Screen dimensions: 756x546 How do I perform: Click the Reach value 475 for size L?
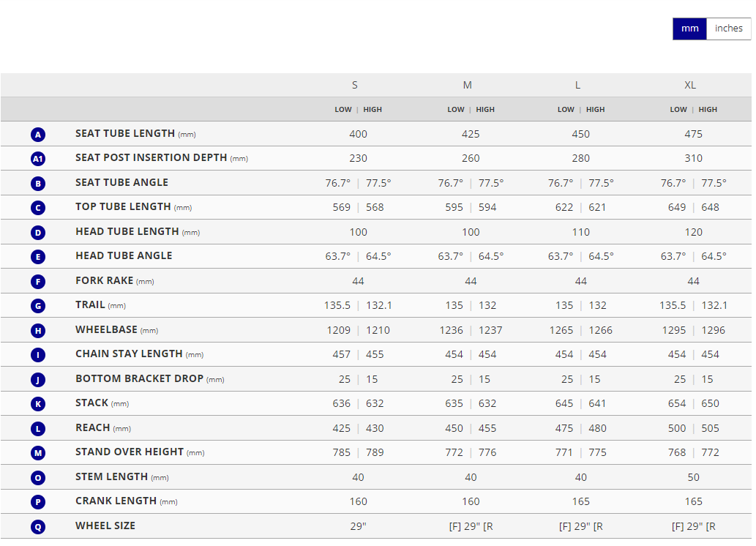[564, 428]
